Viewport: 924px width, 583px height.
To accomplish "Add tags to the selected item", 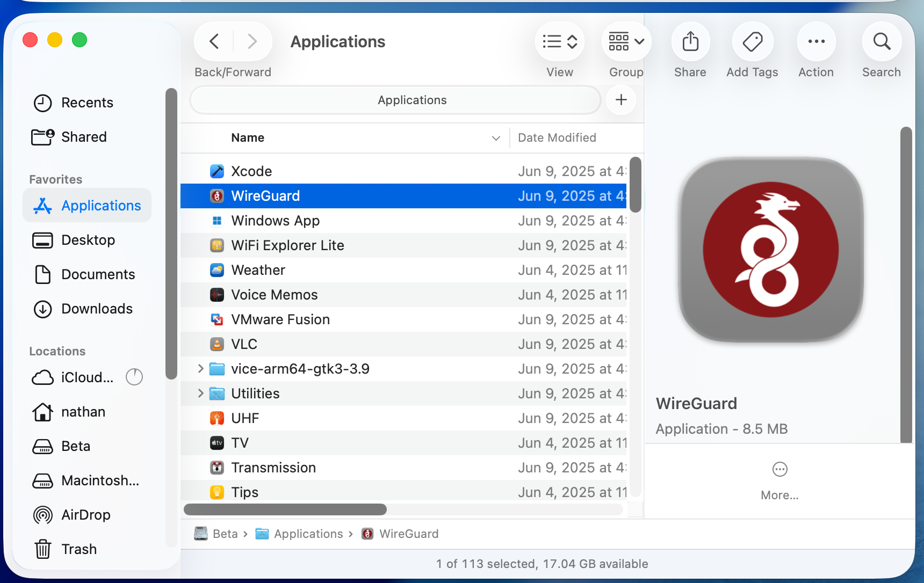I will pos(752,41).
